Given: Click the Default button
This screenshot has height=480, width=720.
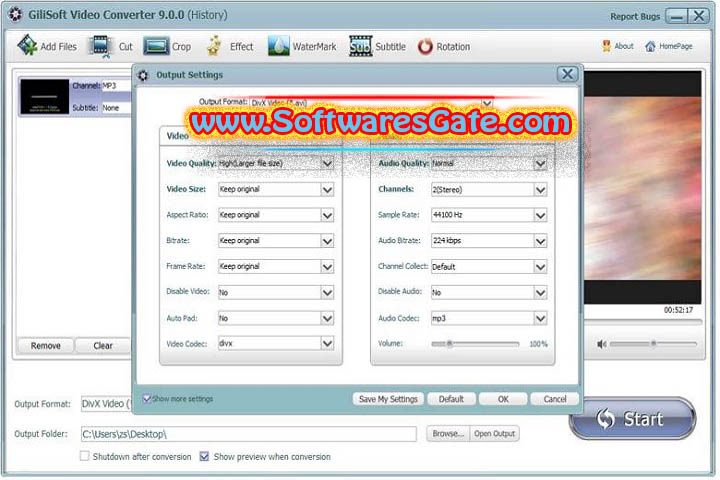Looking at the screenshot, I should pos(451,399).
